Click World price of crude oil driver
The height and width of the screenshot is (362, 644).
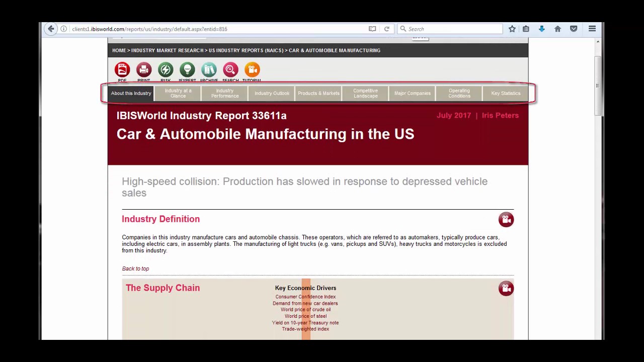pos(305,310)
